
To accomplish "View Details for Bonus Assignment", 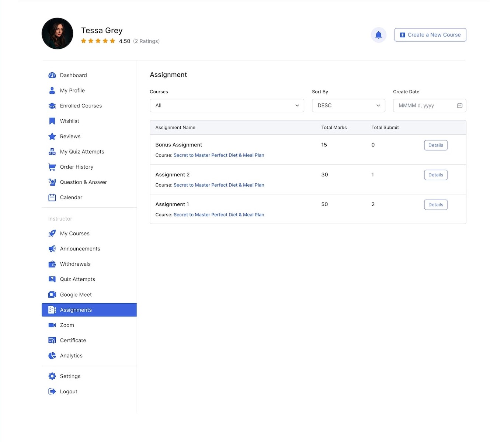I will click(435, 145).
